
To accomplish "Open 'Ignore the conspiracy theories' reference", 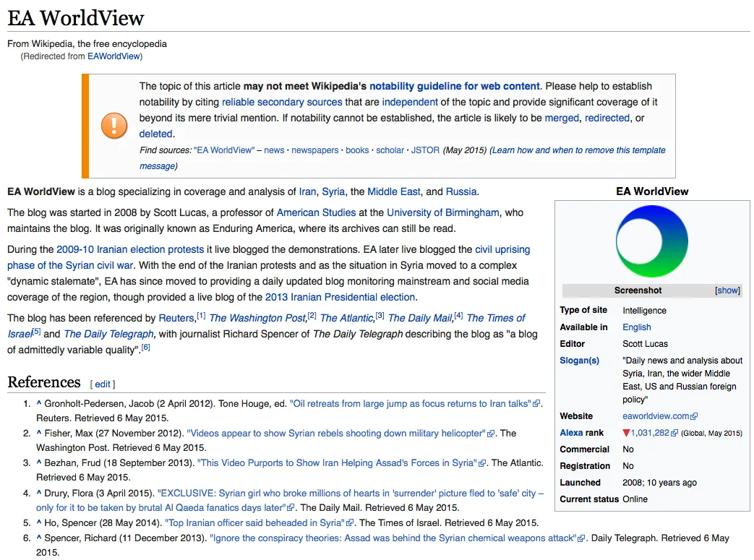I will point(393,538).
